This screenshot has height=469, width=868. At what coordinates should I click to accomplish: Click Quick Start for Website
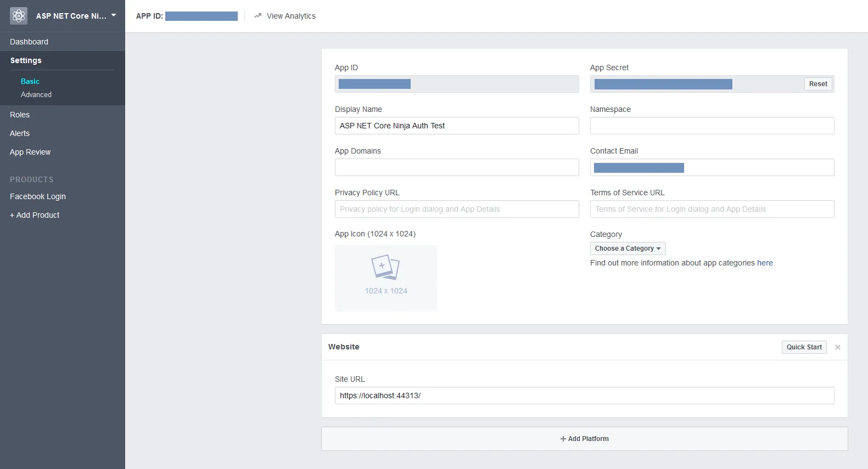(804, 347)
